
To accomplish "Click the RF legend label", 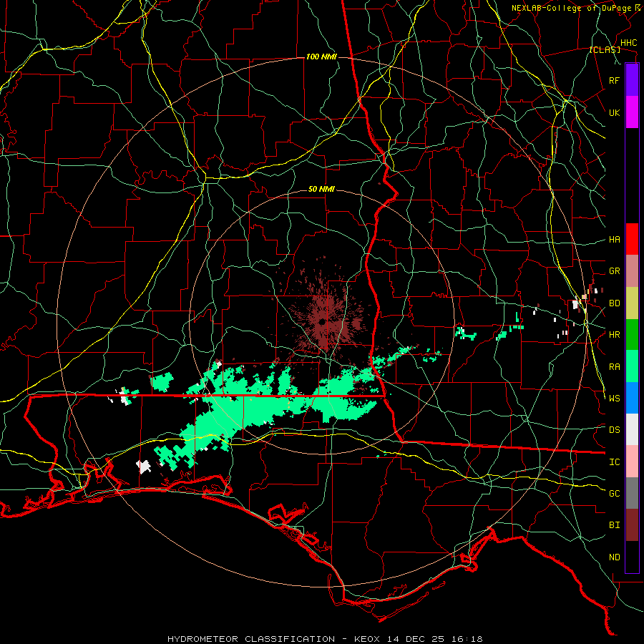I will [x=614, y=80].
